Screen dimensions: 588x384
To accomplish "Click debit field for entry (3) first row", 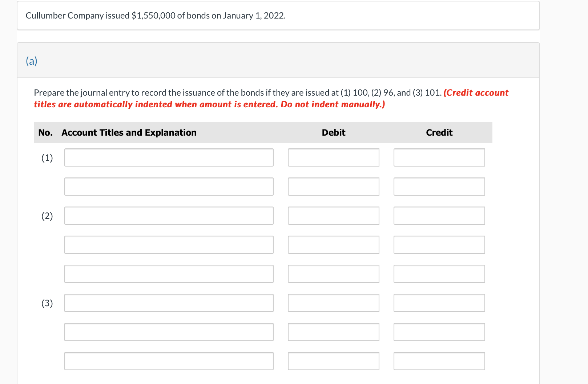I will pos(334,303).
